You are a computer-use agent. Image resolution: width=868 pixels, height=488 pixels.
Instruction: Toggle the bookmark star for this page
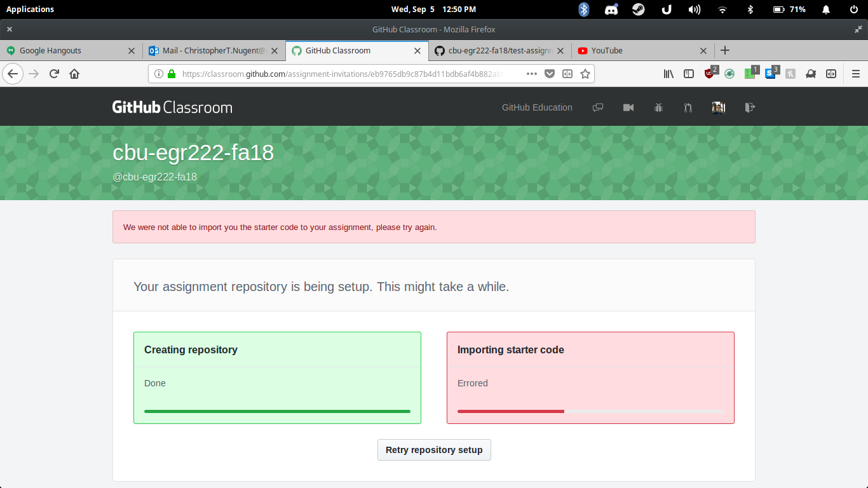click(x=585, y=74)
